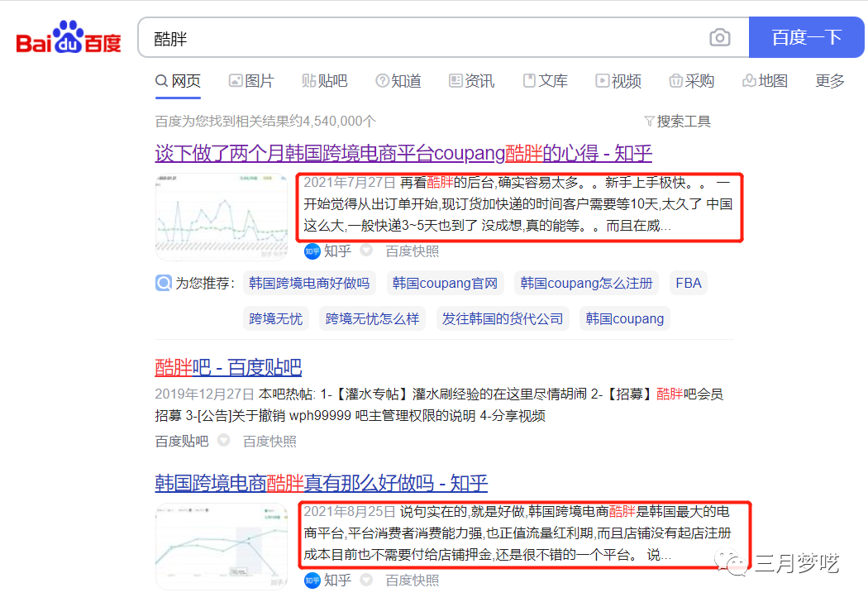
Task: Select suggestion 发往韩国的货代公司
Action: pyautogui.click(x=502, y=318)
